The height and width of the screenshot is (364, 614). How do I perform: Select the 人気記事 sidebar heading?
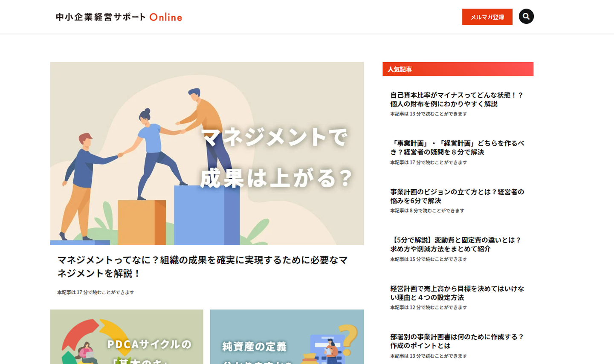pyautogui.click(x=458, y=69)
